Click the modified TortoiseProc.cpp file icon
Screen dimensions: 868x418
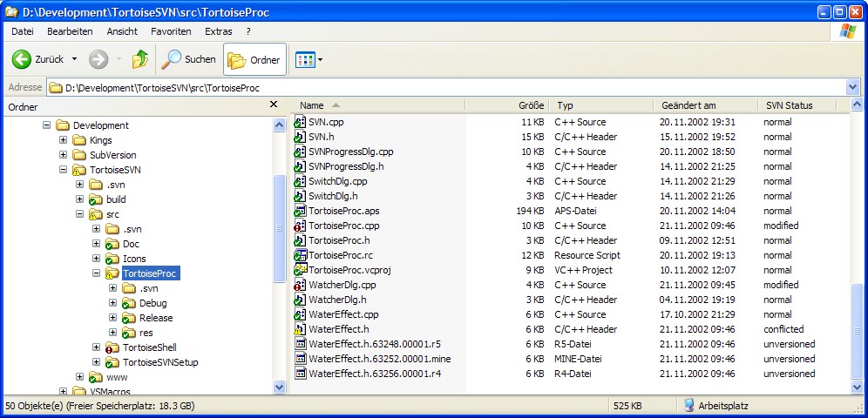[x=300, y=226]
